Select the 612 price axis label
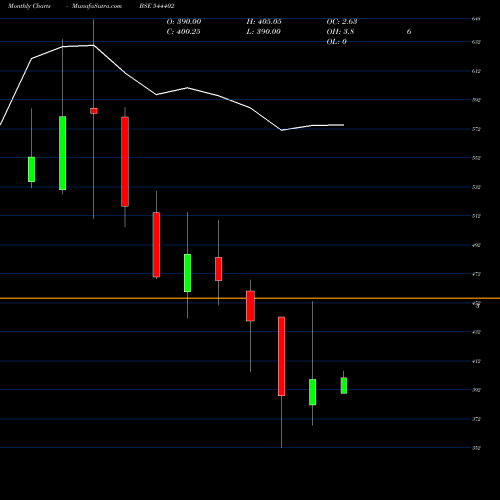The height and width of the screenshot is (500, 500). click(x=476, y=71)
